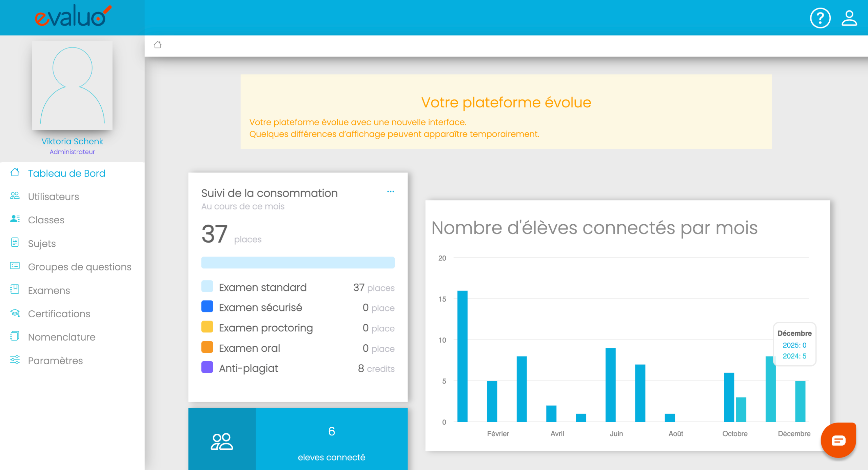This screenshot has height=470, width=868.
Task: Click the home breadcrumb icon
Action: coord(158,45)
